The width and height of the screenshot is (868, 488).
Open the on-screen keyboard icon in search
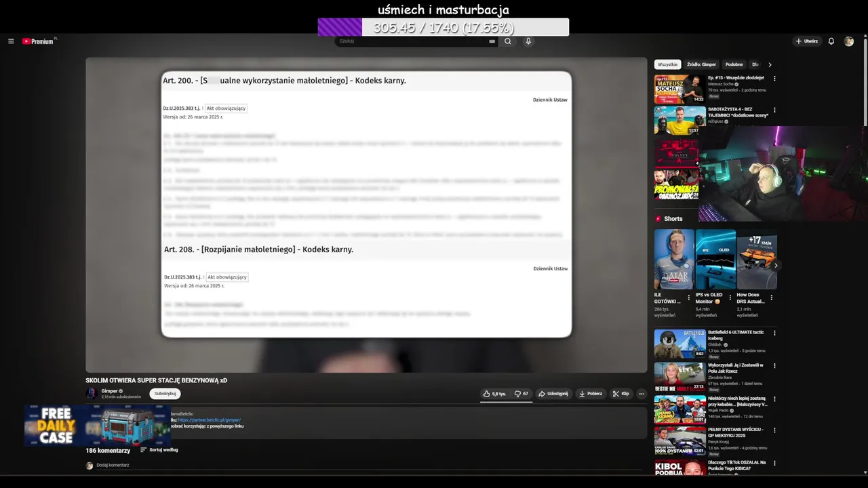(x=492, y=41)
